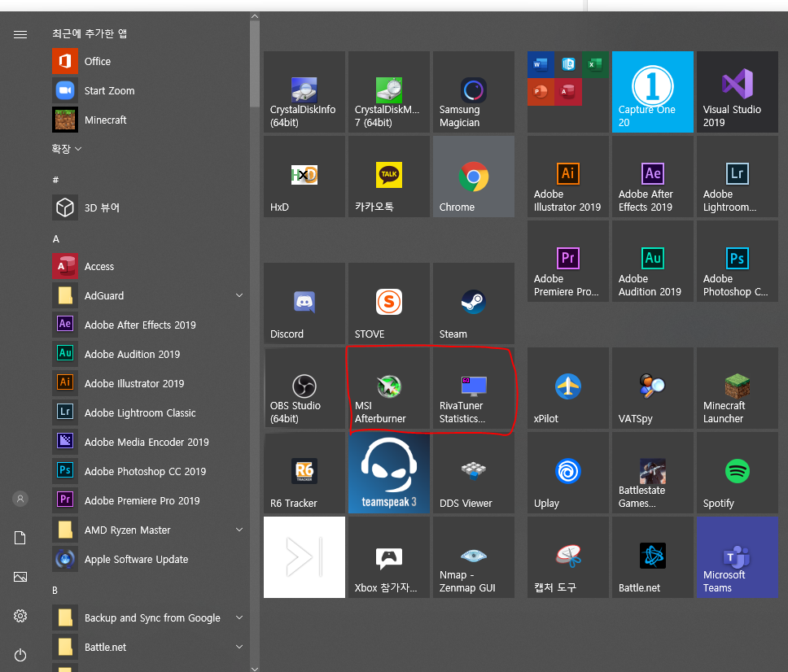
Task: Open the Samsung Magician tile
Action: pyautogui.click(x=474, y=92)
